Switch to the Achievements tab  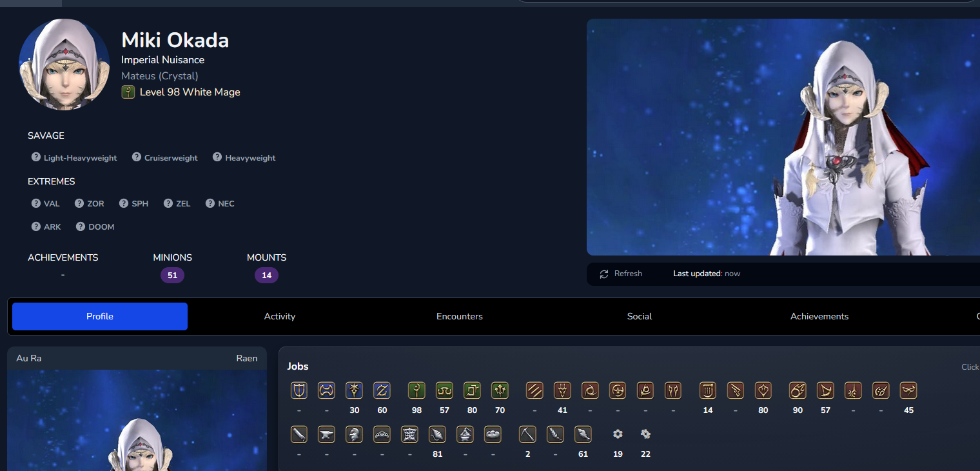tap(819, 316)
